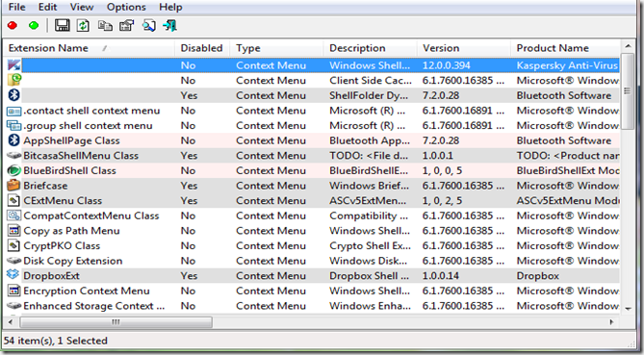The width and height of the screenshot is (644, 355).
Task: Click the .contact shell context menu icon
Action: pyautogui.click(x=14, y=111)
